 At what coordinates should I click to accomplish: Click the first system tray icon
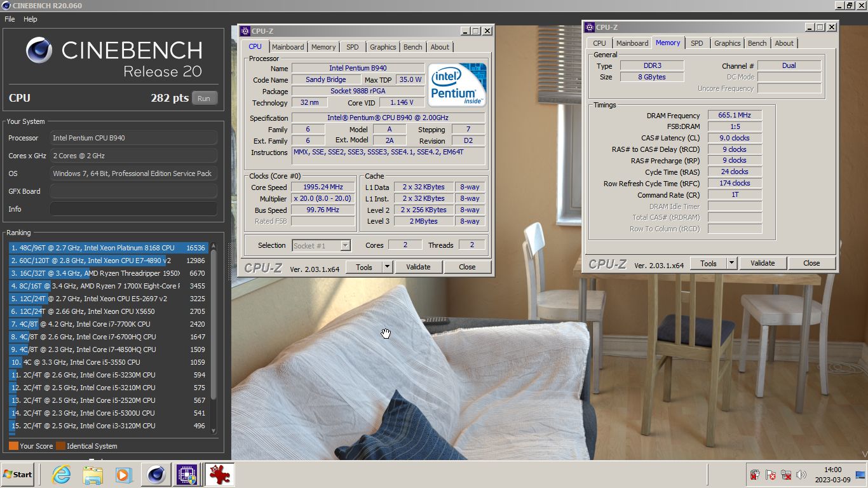[x=755, y=475]
